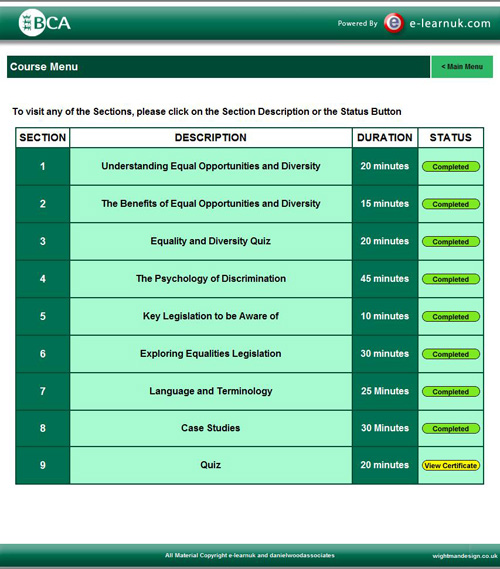Open the Case Studies section
Screen dimensions: 500x569
[210, 428]
